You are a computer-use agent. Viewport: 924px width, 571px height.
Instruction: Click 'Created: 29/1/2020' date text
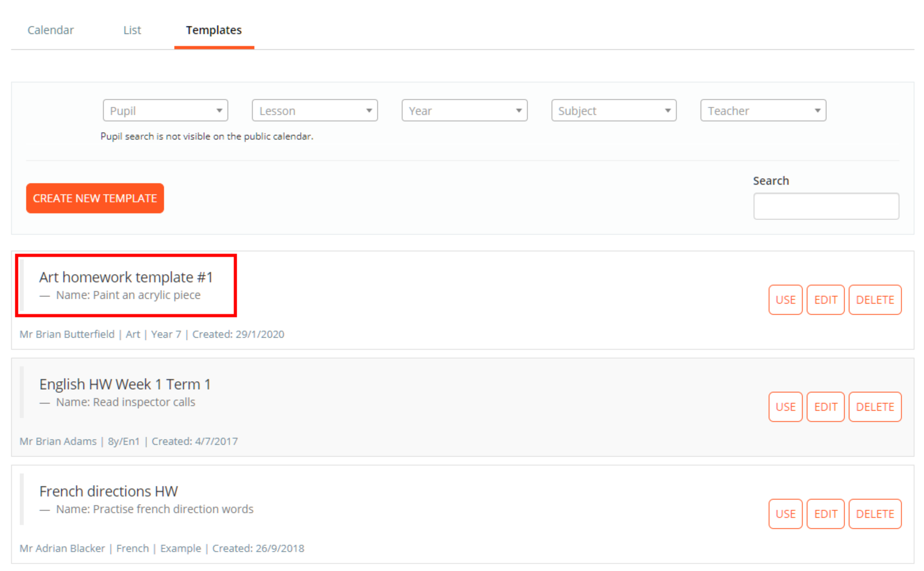[238, 334]
